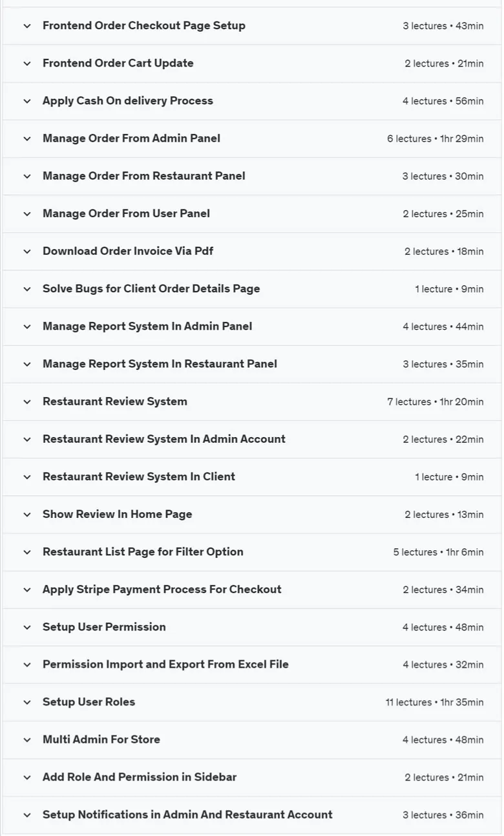
Task: Click Restaurant List Page for Filter Option title
Action: point(143,552)
